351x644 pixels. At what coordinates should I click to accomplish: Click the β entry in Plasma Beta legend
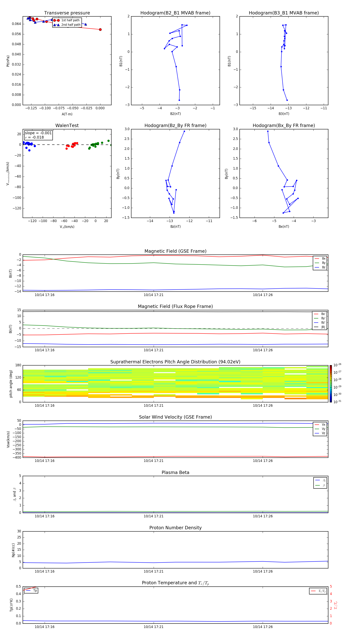tap(320, 485)
